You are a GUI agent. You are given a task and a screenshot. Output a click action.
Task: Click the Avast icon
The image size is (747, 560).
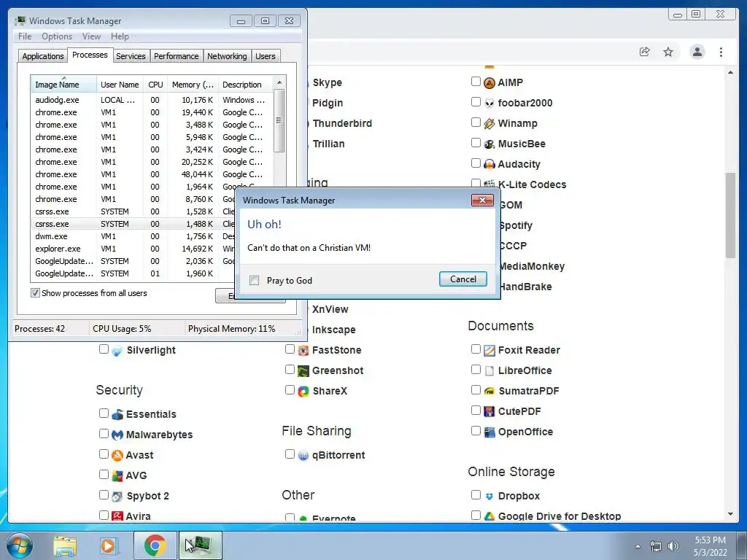coord(117,455)
